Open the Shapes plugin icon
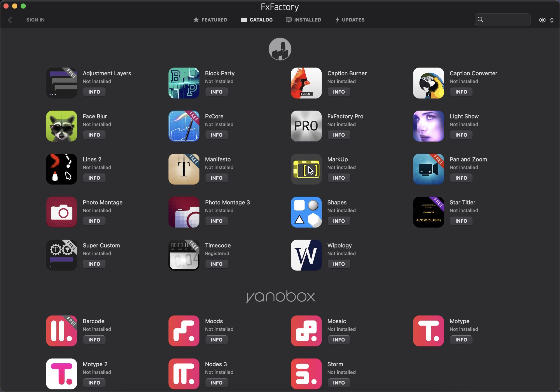Viewport: 560px width, 392px height. click(x=306, y=212)
